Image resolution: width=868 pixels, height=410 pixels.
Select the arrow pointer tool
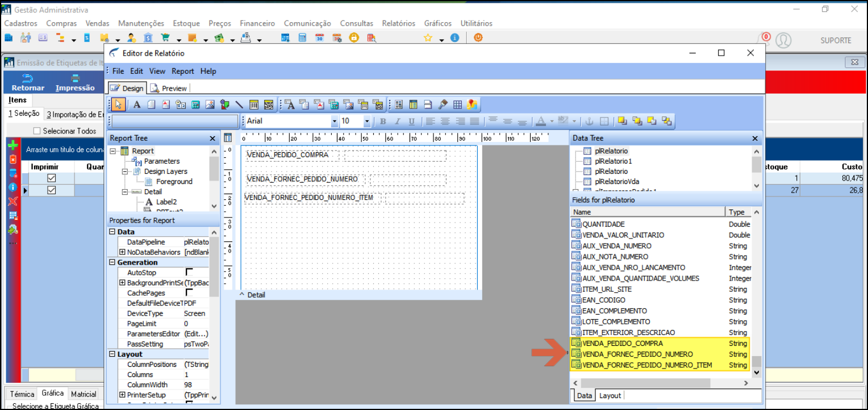coord(119,104)
